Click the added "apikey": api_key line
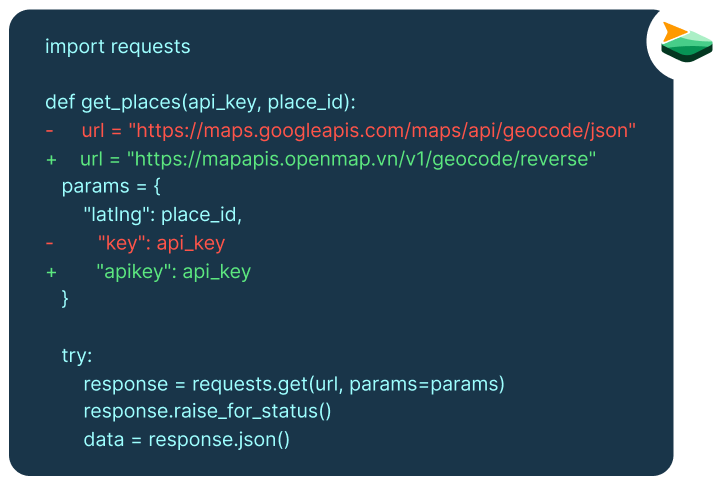The height and width of the screenshot is (485, 728). pos(173,272)
